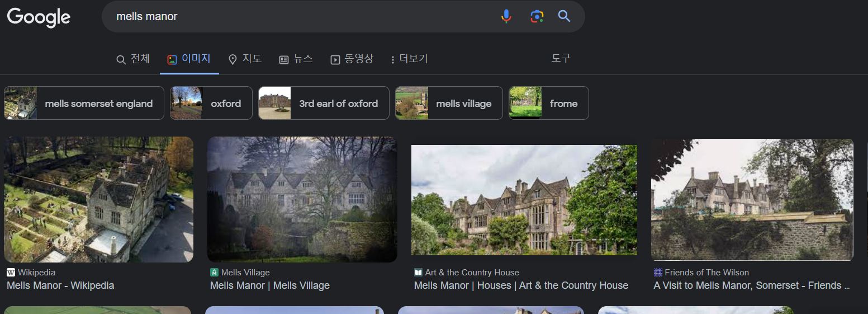This screenshot has width=868, height=314.
Task: Open "Mells Manor - Wikipedia" link
Action: pos(60,285)
